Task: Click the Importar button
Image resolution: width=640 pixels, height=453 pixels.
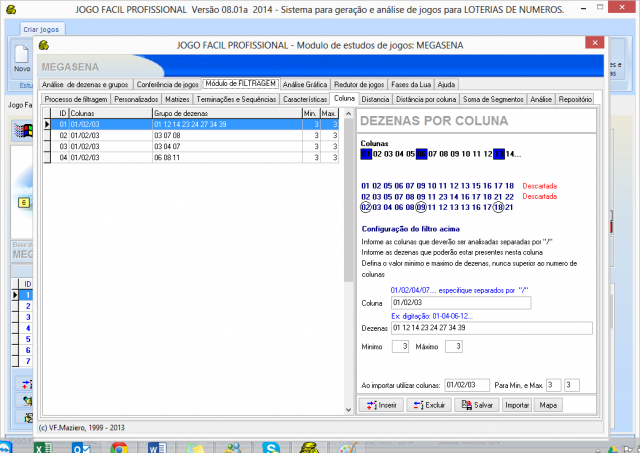Action: (x=516, y=405)
